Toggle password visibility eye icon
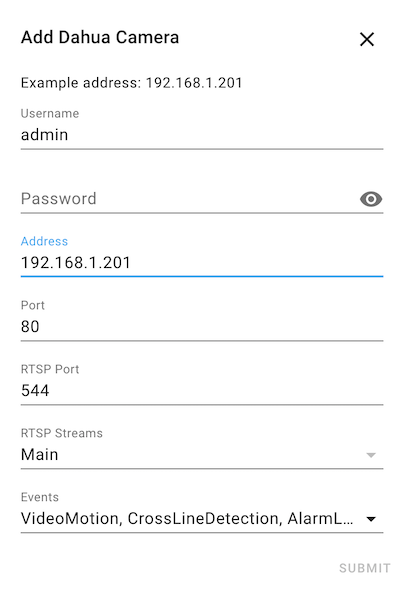 coord(371,199)
